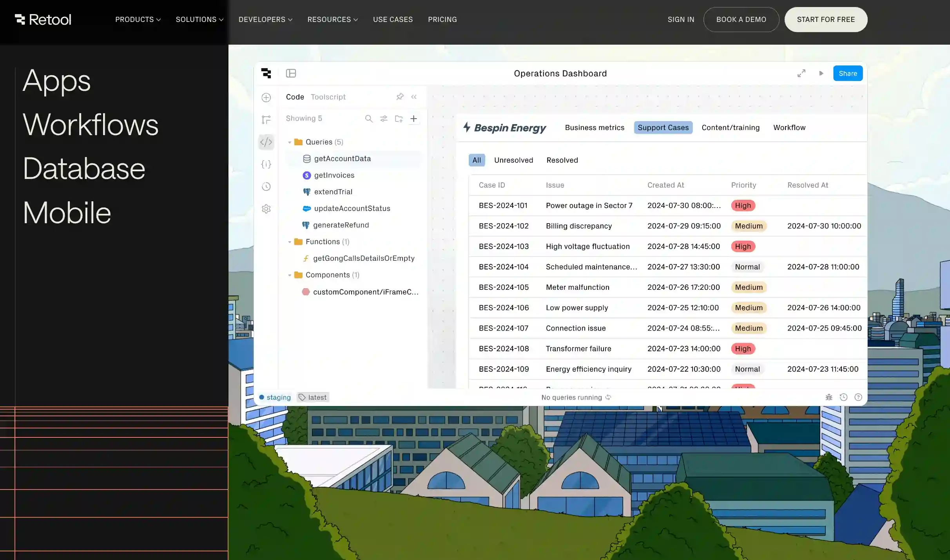Go to Use Cases page

(393, 20)
